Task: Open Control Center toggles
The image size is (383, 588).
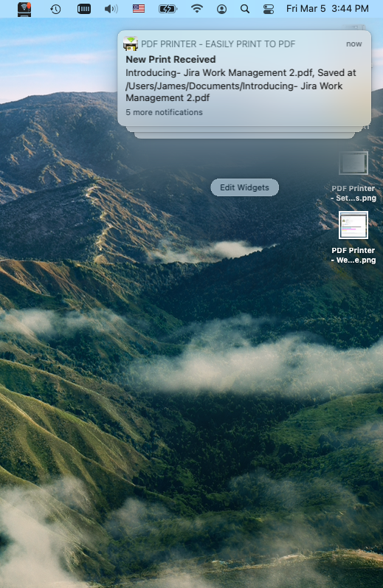Action: click(x=269, y=9)
